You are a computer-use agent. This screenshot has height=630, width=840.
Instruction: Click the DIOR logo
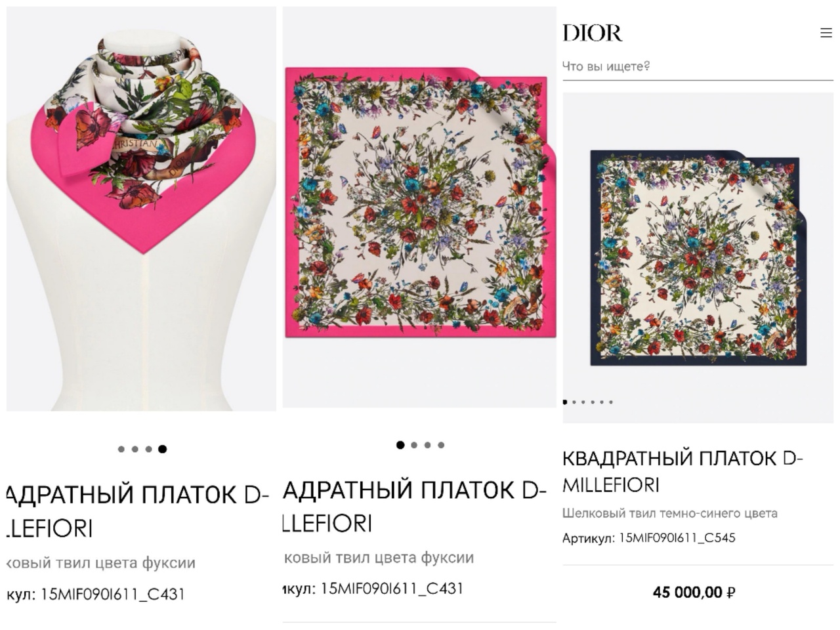tap(592, 33)
